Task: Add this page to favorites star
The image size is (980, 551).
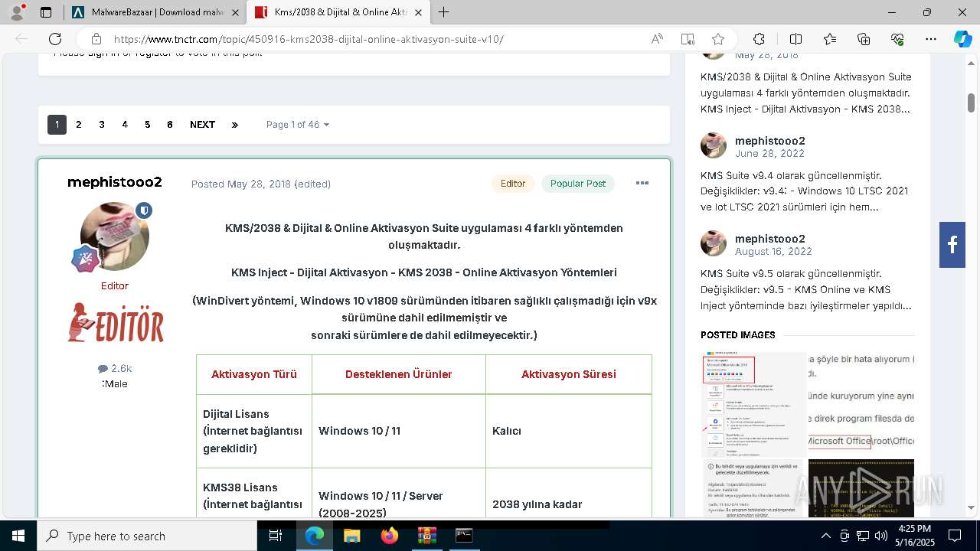Action: (x=718, y=39)
